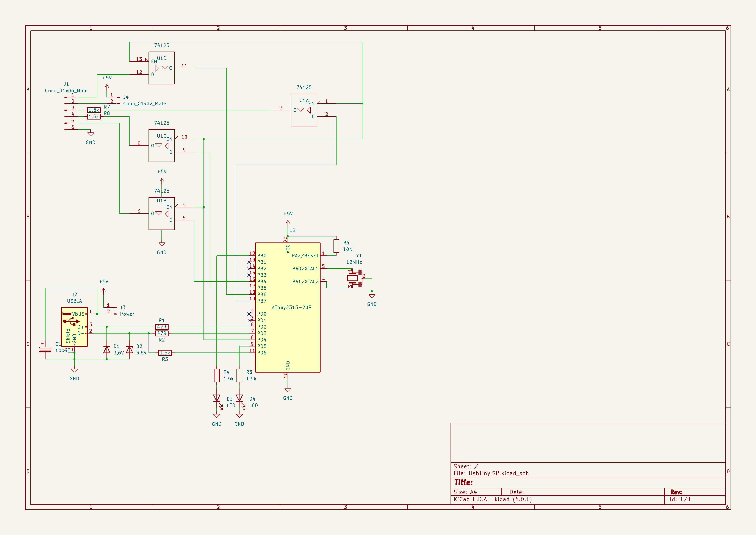Select the ATtiny2313-20P microcontroller body

(287, 307)
